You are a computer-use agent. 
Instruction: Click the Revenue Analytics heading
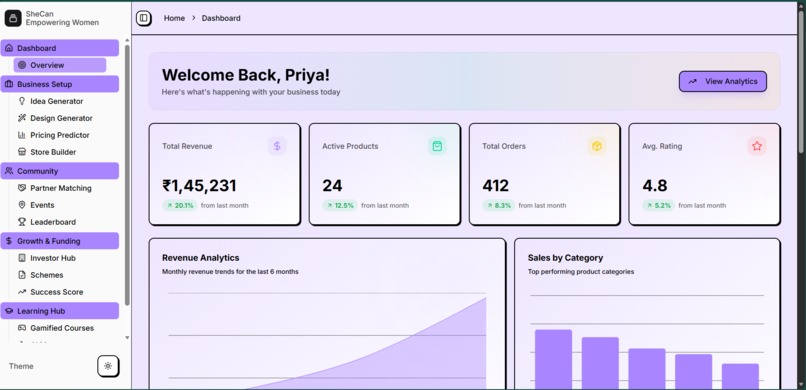(200, 258)
